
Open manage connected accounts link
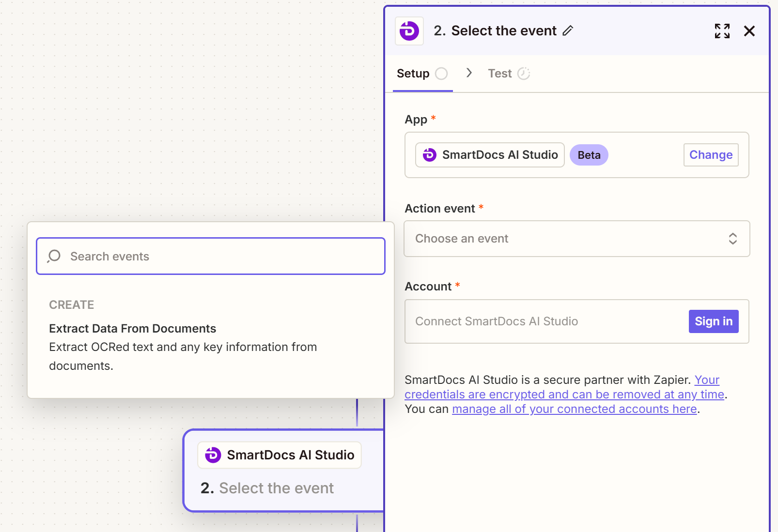coord(575,409)
